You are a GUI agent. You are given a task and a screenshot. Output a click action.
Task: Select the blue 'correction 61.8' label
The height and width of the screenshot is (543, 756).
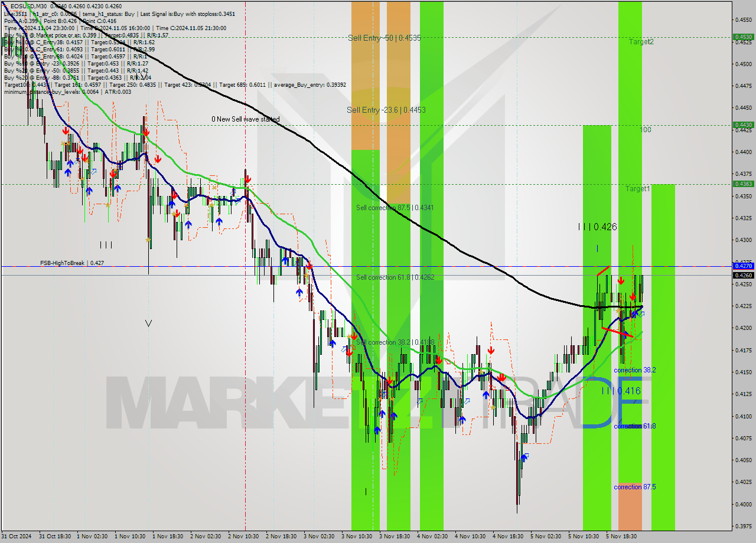(634, 426)
